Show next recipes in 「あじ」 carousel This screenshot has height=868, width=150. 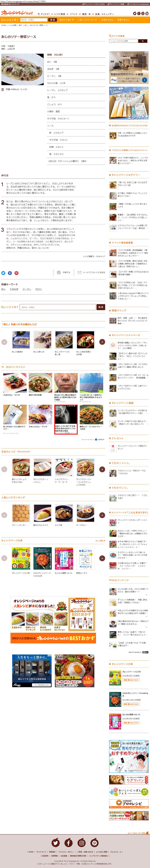pos(102,342)
